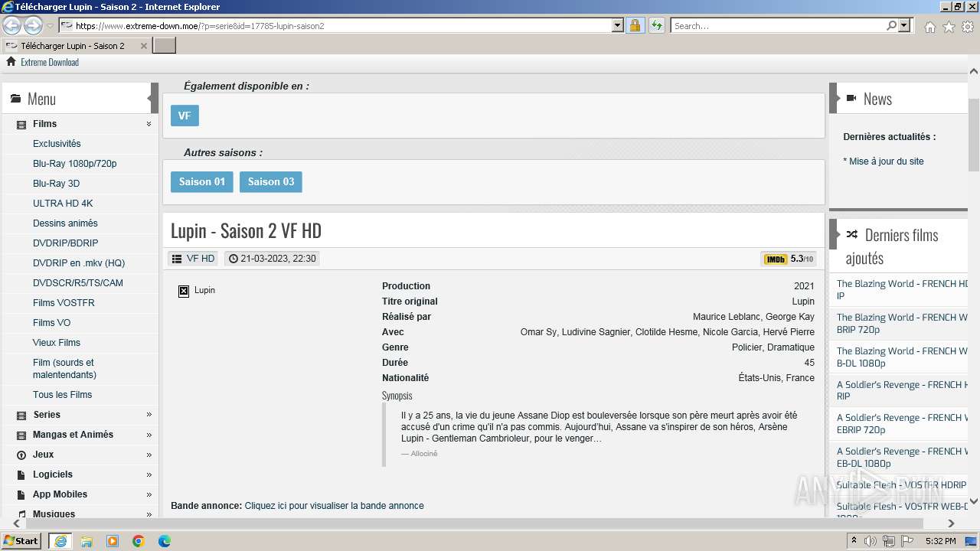Open Favorites star icon
Viewport: 980px width, 551px height.
tap(949, 27)
